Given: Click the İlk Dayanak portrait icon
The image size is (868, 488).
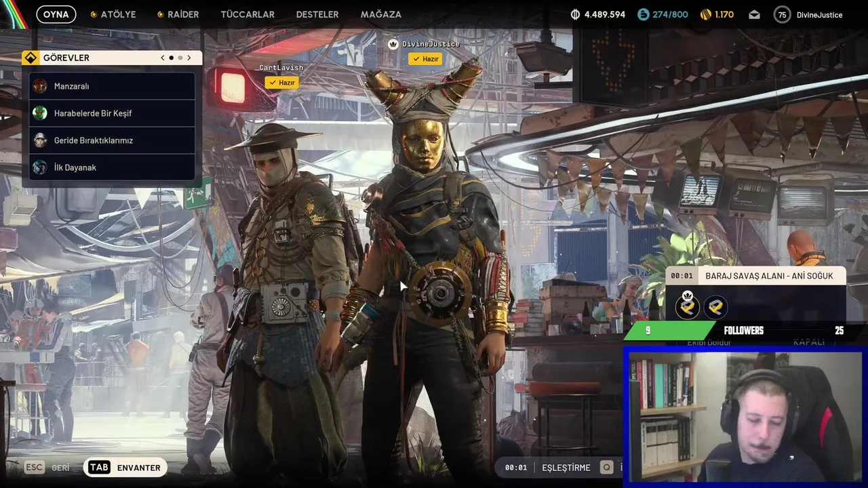Looking at the screenshot, I should pos(40,167).
